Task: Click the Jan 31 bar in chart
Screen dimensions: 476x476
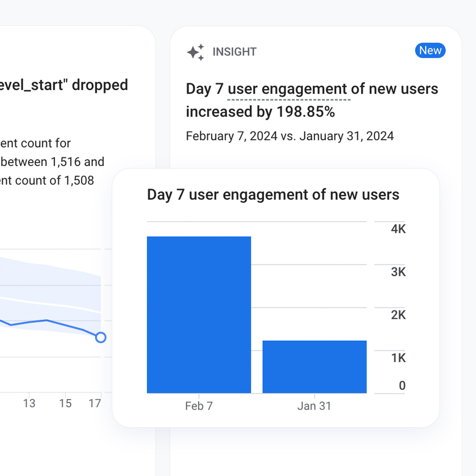Action: [314, 367]
